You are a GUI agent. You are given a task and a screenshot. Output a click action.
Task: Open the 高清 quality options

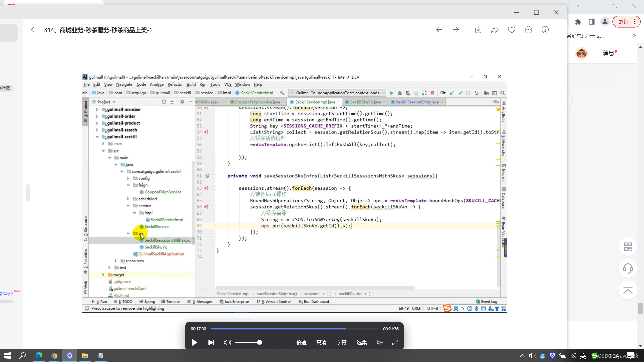pyautogui.click(x=321, y=342)
